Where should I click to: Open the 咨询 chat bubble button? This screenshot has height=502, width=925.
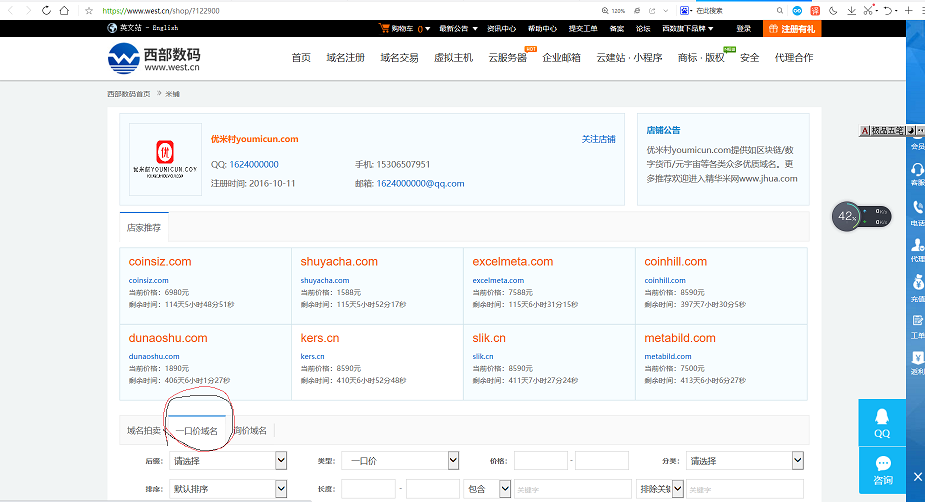pyautogui.click(x=882, y=470)
